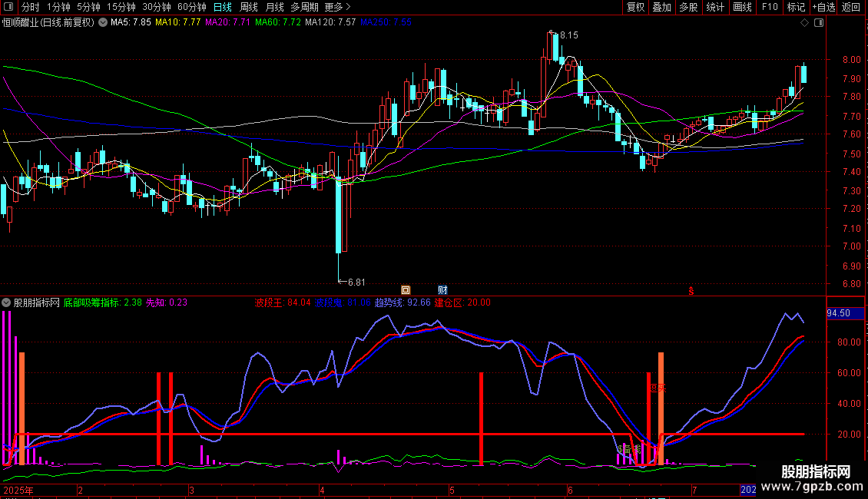Click month 5 on time axis
This screenshot has width=868, height=499.
pos(452,490)
